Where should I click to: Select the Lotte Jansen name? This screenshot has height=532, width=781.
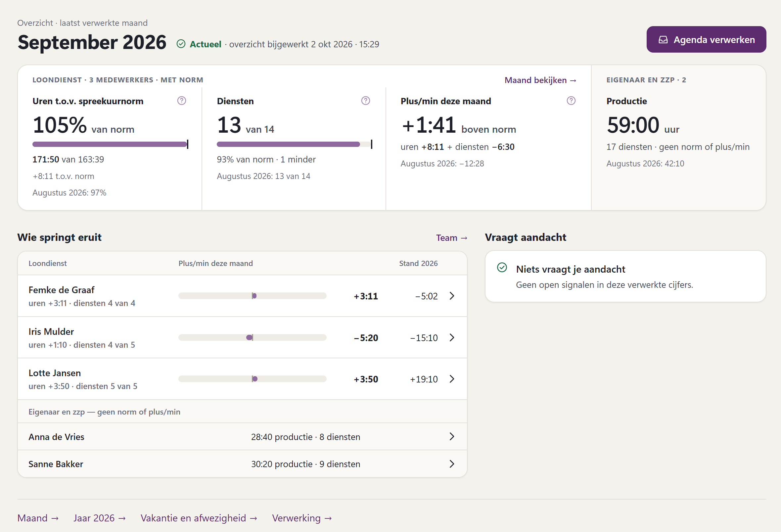(x=55, y=373)
